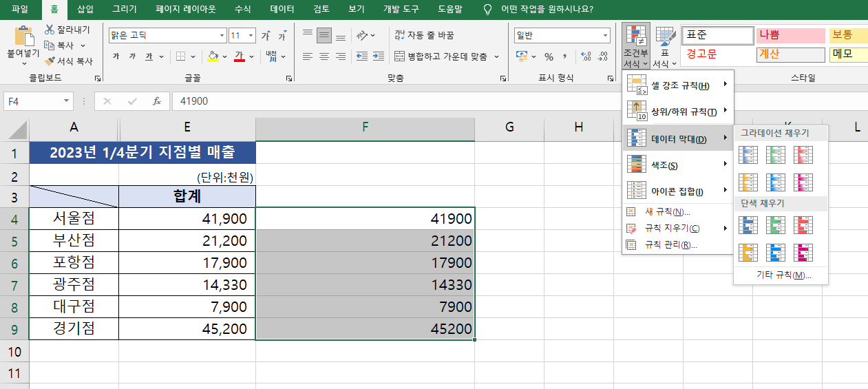The image size is (868, 389).
Task: Open Highlight Cells Rules (셀 강조 규칙) submenu
Action: point(678,85)
